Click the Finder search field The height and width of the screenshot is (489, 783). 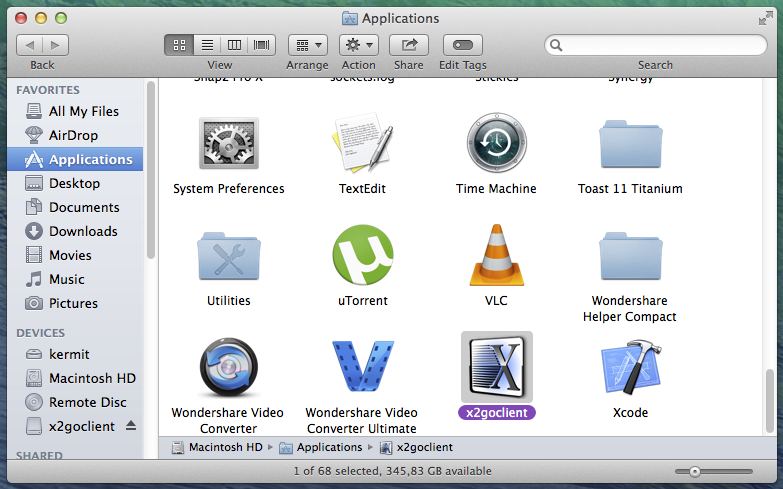656,45
